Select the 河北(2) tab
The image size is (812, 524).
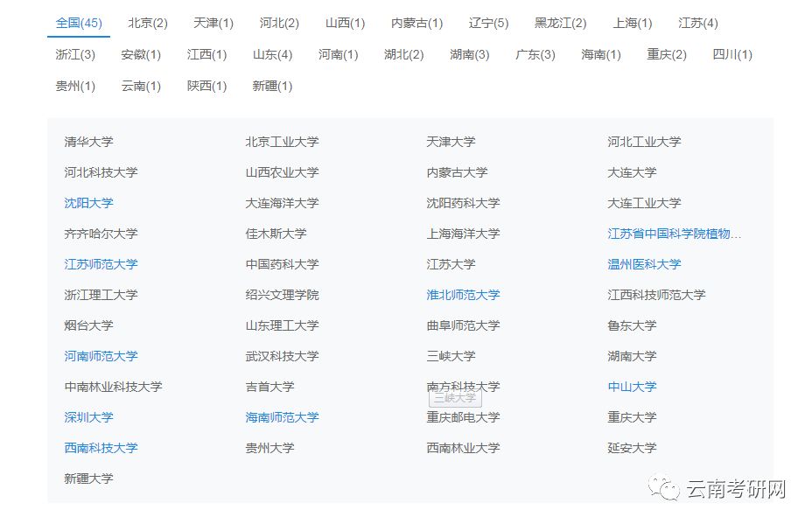click(279, 24)
